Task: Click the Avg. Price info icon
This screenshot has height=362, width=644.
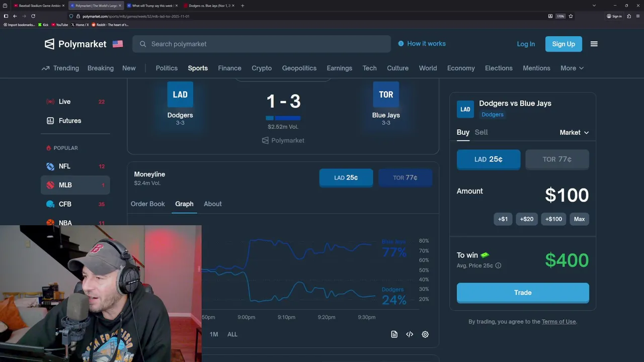Action: pos(498,265)
